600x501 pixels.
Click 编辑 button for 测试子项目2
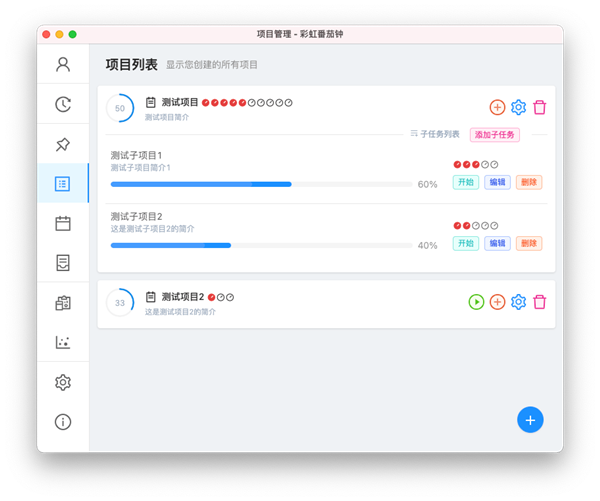(497, 243)
